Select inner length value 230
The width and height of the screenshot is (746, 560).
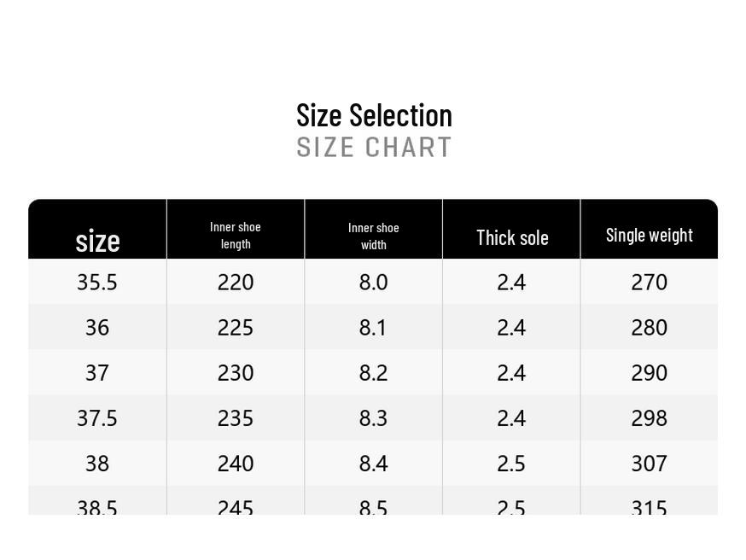(x=236, y=373)
